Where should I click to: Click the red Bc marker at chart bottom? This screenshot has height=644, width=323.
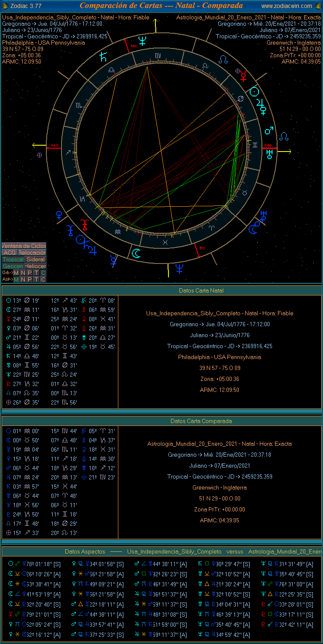[202, 248]
